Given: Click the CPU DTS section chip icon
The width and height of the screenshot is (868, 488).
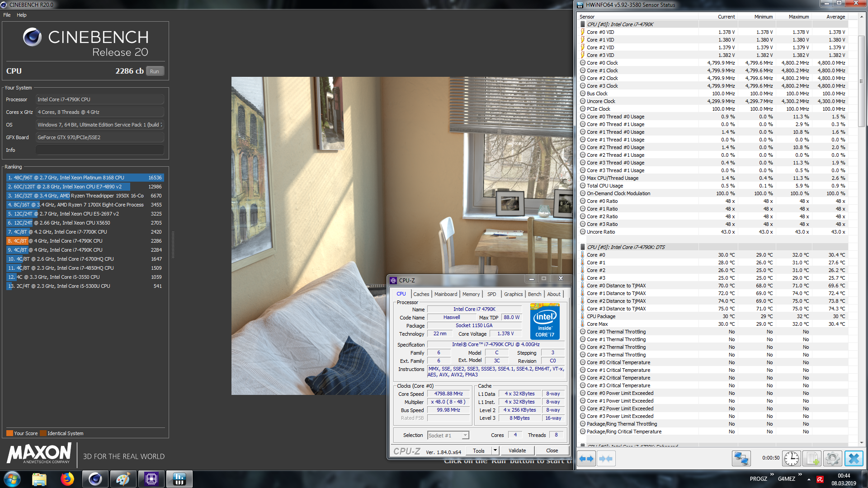Looking at the screenshot, I should pos(583,247).
